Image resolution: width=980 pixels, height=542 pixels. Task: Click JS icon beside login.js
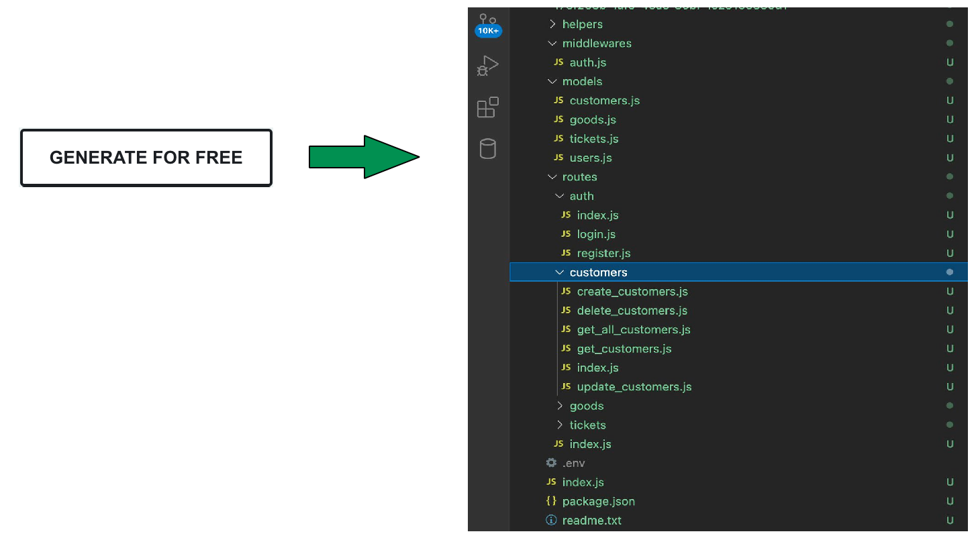[x=566, y=234]
